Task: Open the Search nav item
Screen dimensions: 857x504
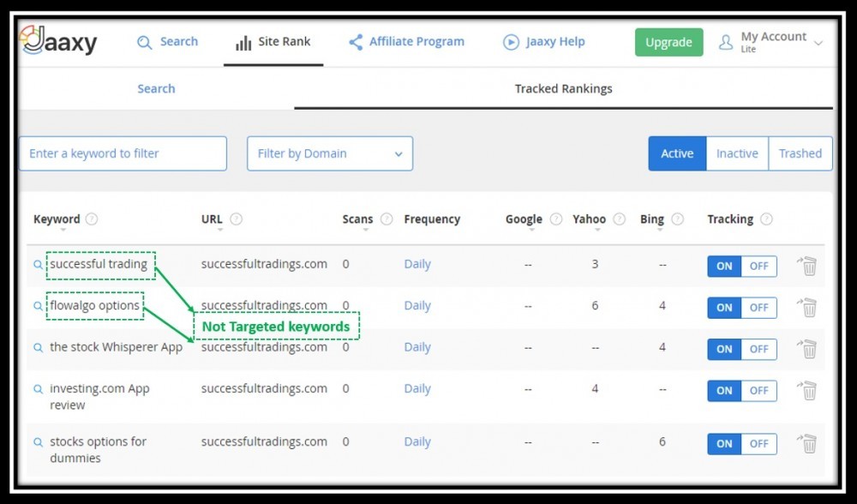Action: tap(167, 41)
